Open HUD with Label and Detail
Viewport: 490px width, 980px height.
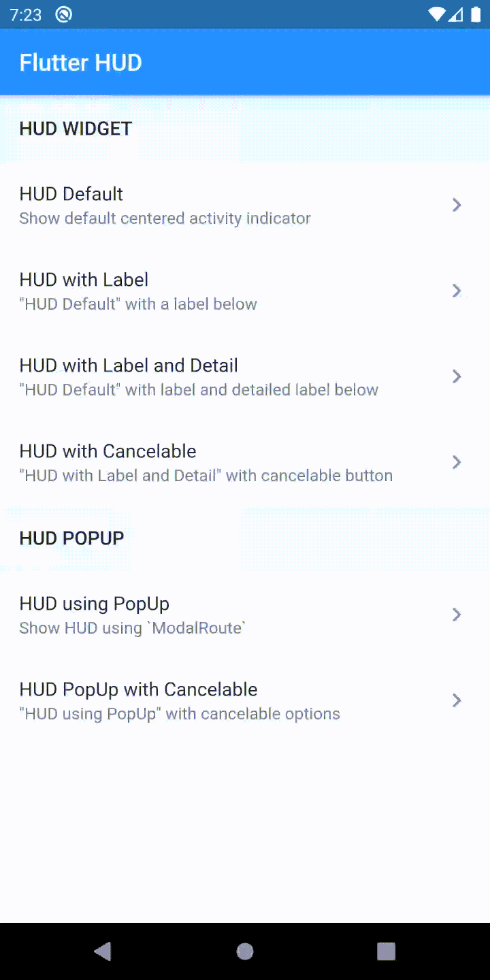204,376
